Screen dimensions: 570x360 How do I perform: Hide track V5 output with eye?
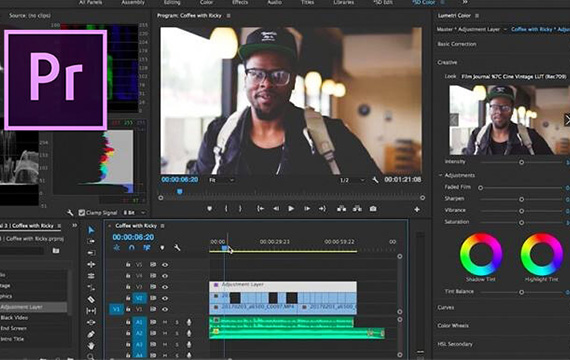(165, 265)
